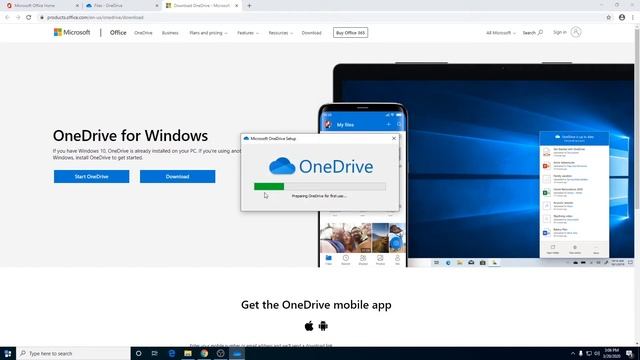
Task: Click the Microsoft logo in the header
Action: [x=72, y=32]
